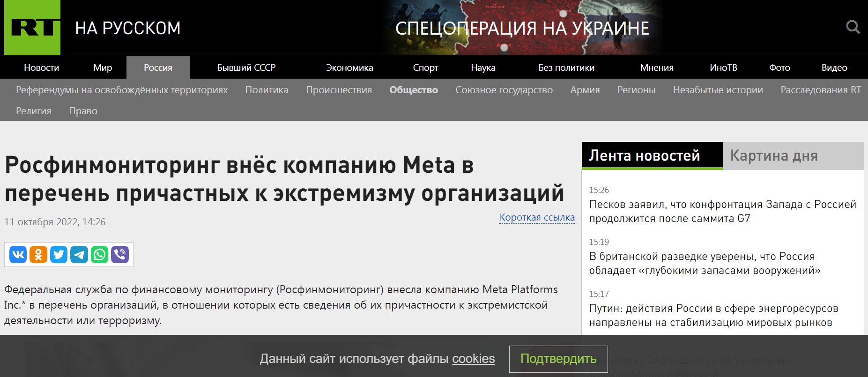The height and width of the screenshot is (377, 868).
Task: Open the Регионы subsection
Action: 636,90
